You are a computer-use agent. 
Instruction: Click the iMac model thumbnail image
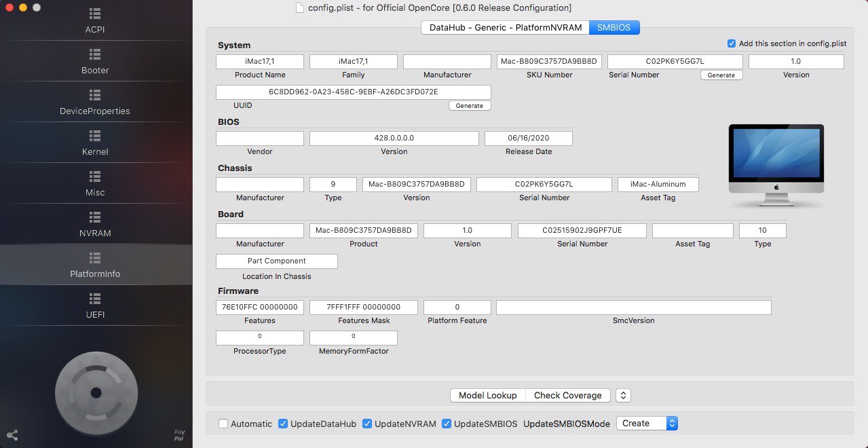[x=776, y=166]
